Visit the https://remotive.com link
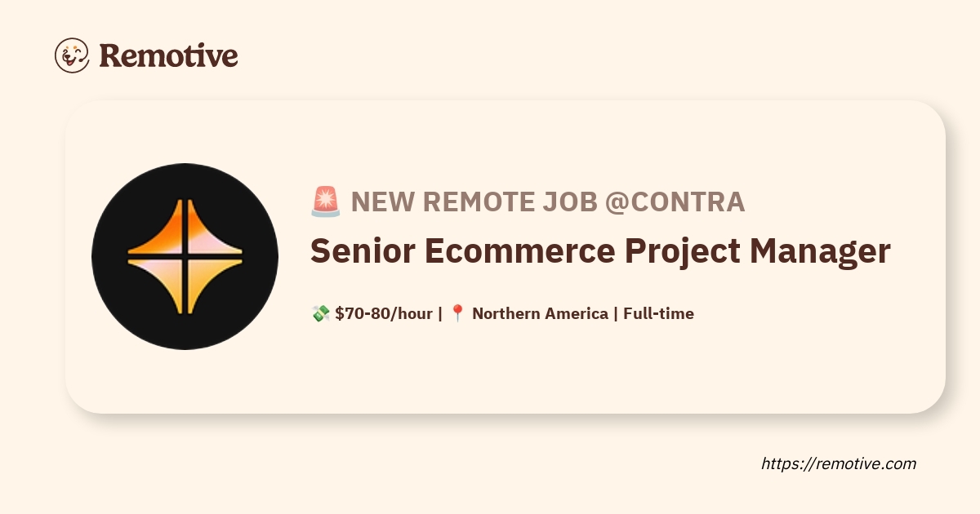This screenshot has height=514, width=980. point(839,463)
